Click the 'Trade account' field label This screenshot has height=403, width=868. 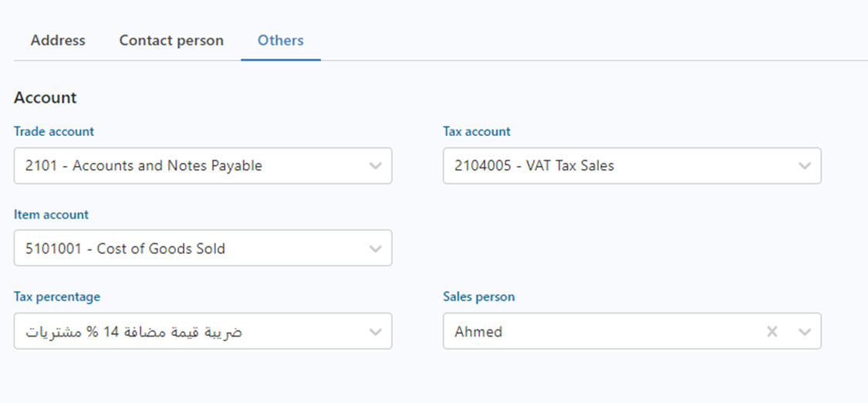pos(54,131)
